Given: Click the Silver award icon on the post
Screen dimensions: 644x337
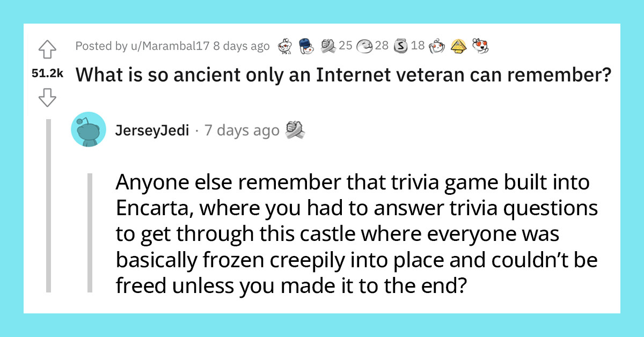Looking at the screenshot, I should tap(400, 46).
